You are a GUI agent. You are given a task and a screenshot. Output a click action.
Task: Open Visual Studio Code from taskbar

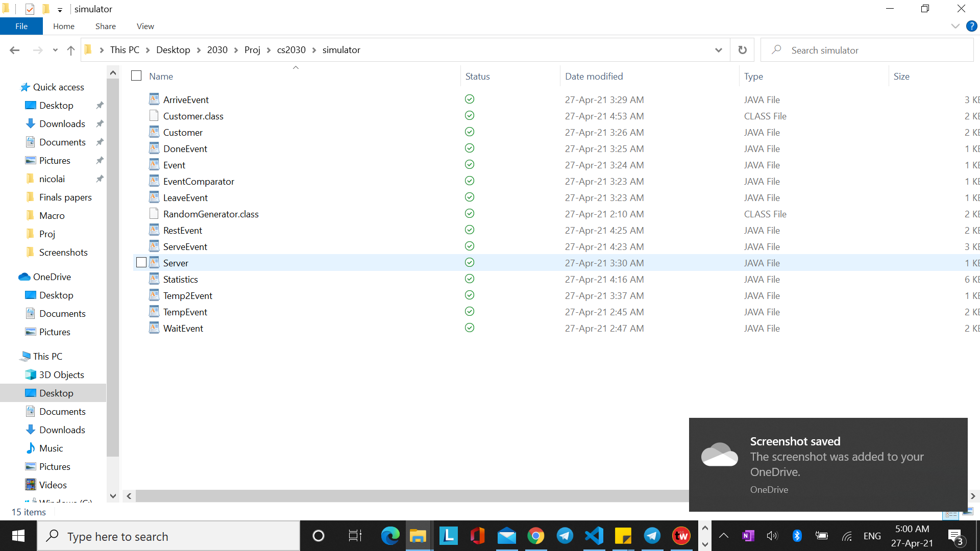point(594,536)
